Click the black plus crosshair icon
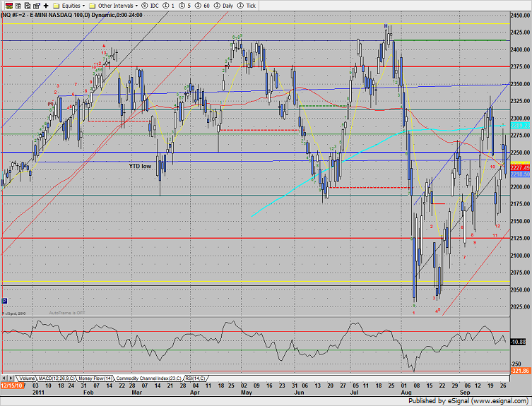This screenshot has width=532, height=406. 46,6
